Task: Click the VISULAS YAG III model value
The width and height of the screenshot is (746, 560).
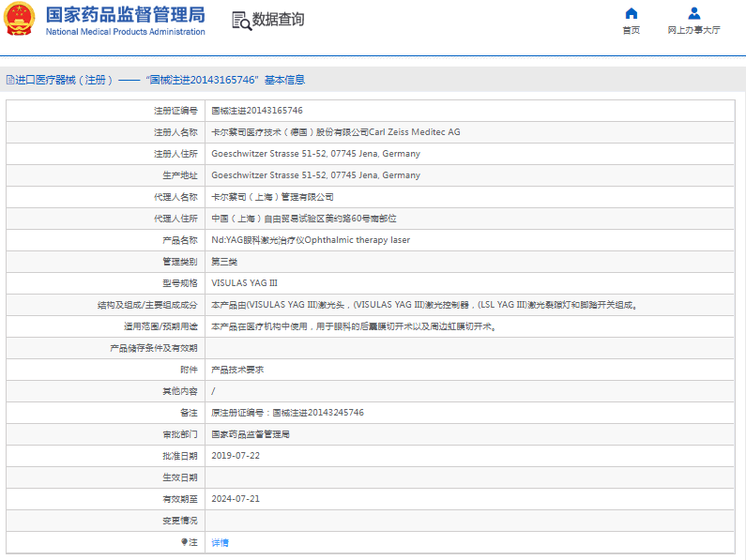Action: 244,283
